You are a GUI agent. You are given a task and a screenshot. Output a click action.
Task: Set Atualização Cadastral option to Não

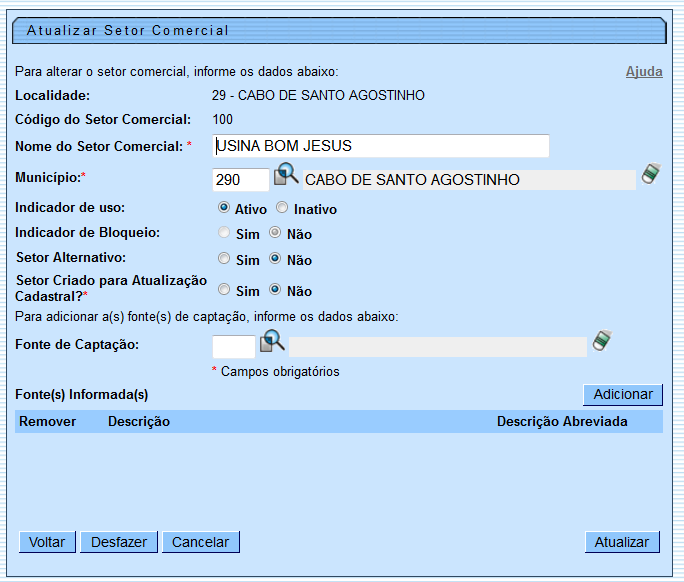[275, 291]
